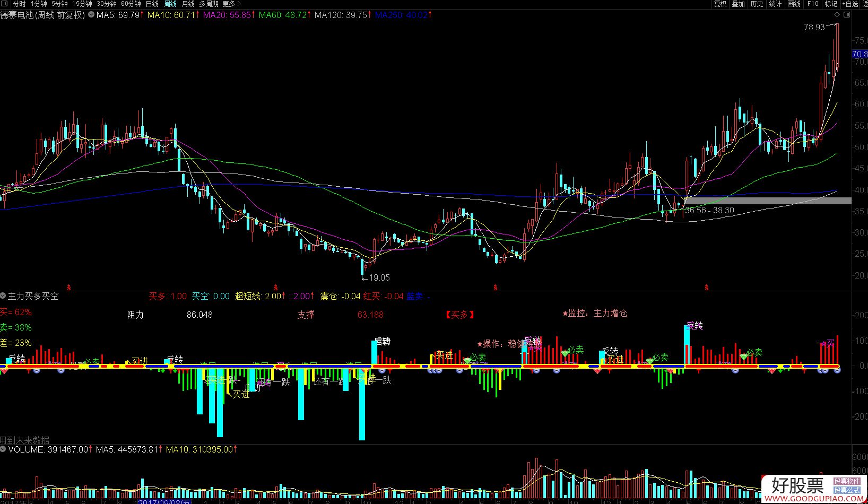Screen dimensions: 868x504
Task: Open the 历史 history button
Action: point(757,4)
